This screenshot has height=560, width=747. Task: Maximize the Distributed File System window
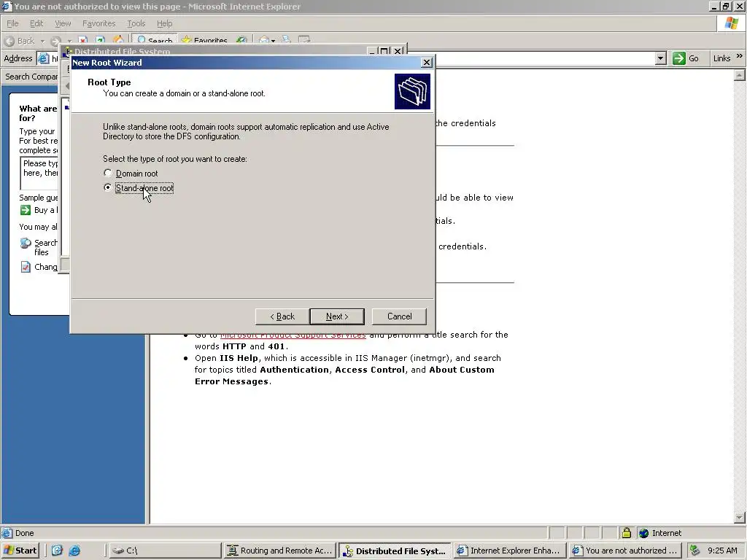(384, 50)
